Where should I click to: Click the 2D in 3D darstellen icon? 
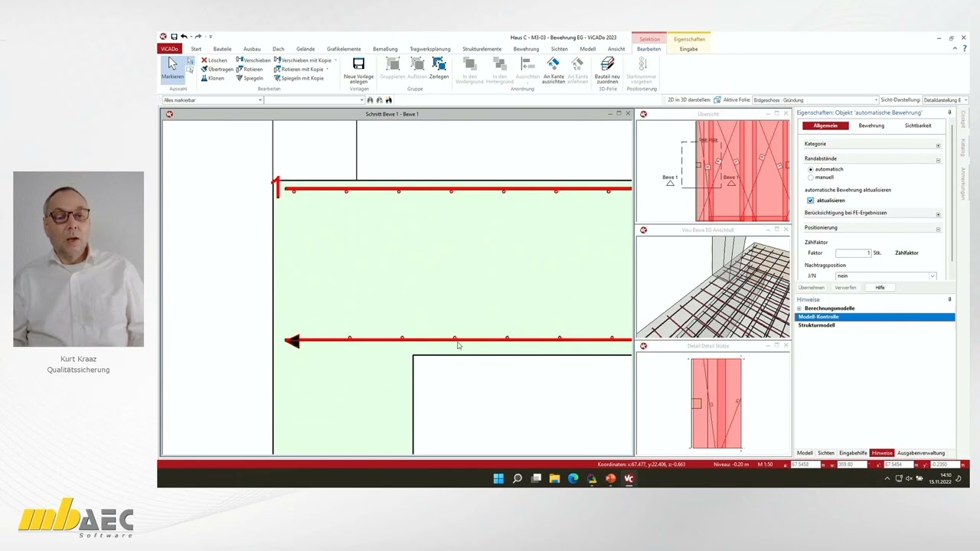tap(717, 100)
